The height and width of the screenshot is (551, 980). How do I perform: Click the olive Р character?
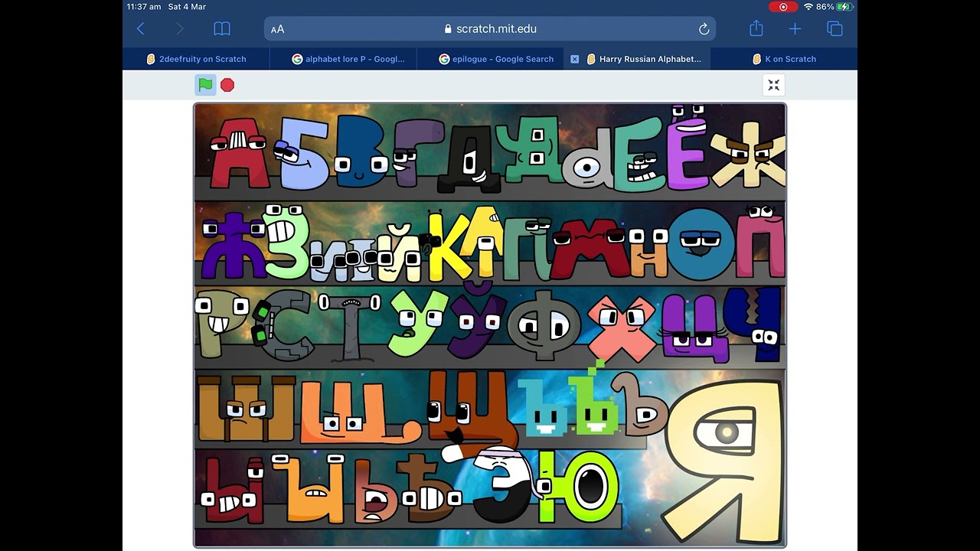click(x=222, y=325)
